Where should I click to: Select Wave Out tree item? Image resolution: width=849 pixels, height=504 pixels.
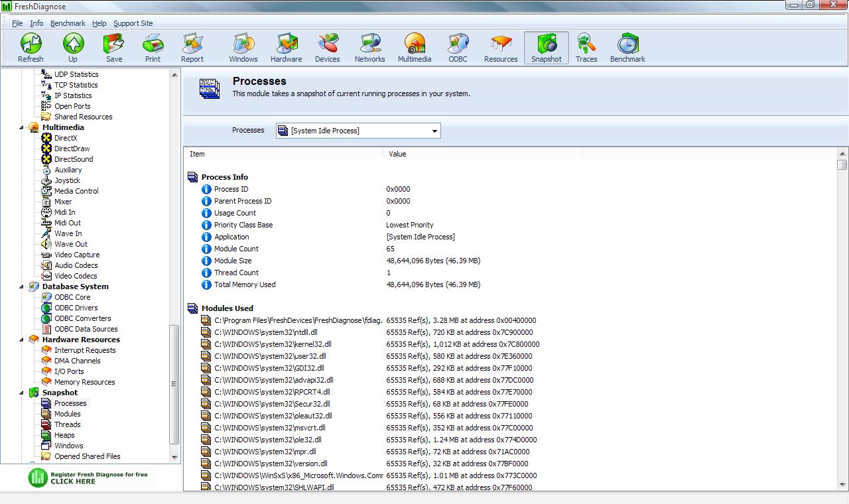click(70, 244)
